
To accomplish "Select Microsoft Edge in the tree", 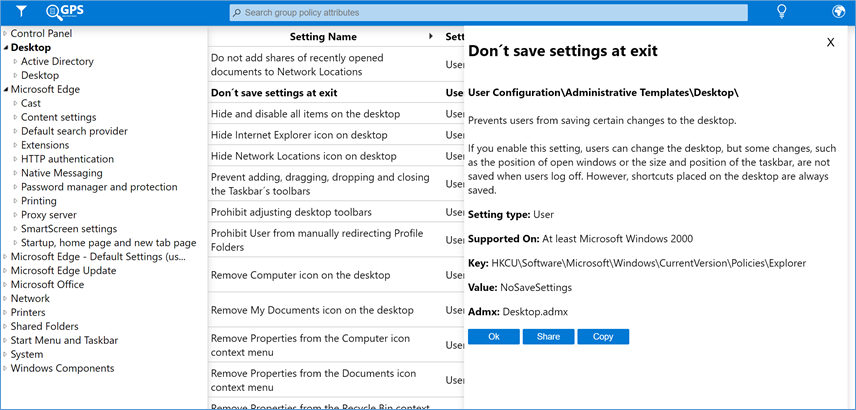I will 45,89.
